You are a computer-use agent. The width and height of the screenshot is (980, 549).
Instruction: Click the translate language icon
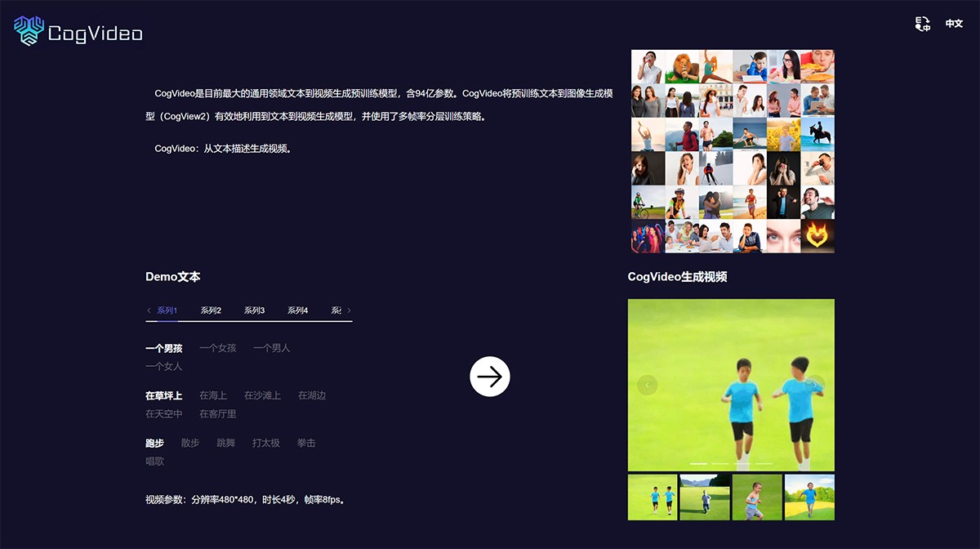(x=923, y=24)
